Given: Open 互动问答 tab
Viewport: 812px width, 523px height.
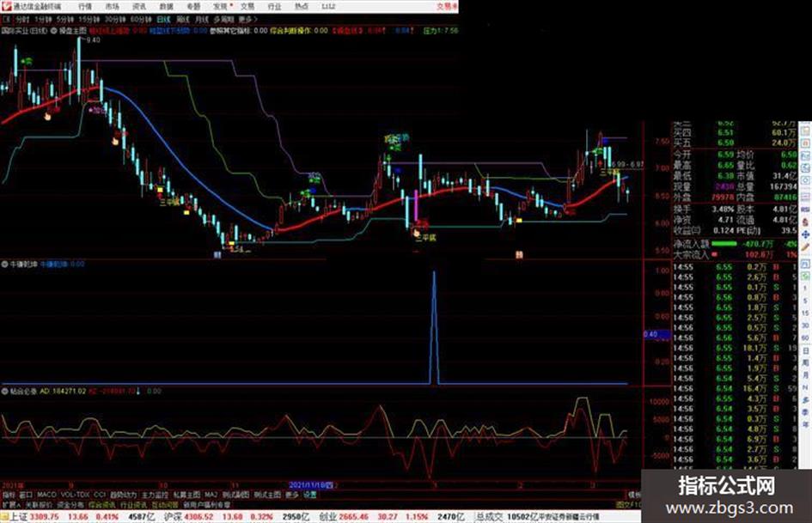Looking at the screenshot, I should click(x=165, y=504).
